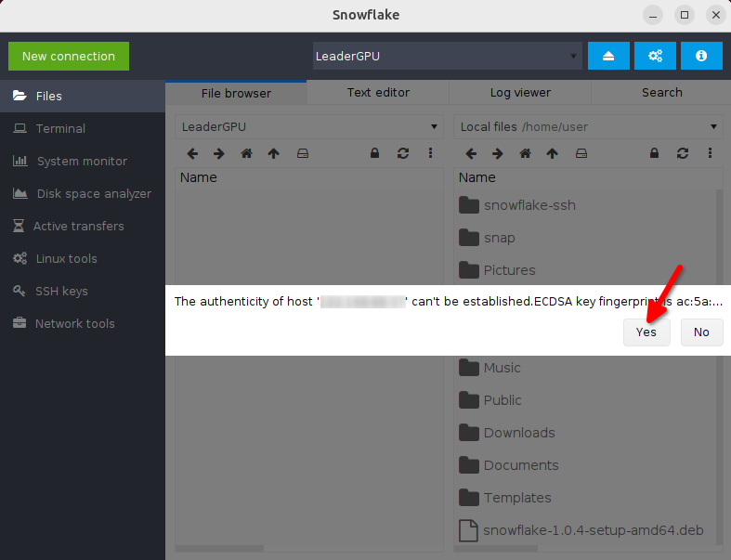The image size is (731, 560).
Task: Click up-directory arrow in local files toolbar
Action: click(x=552, y=153)
